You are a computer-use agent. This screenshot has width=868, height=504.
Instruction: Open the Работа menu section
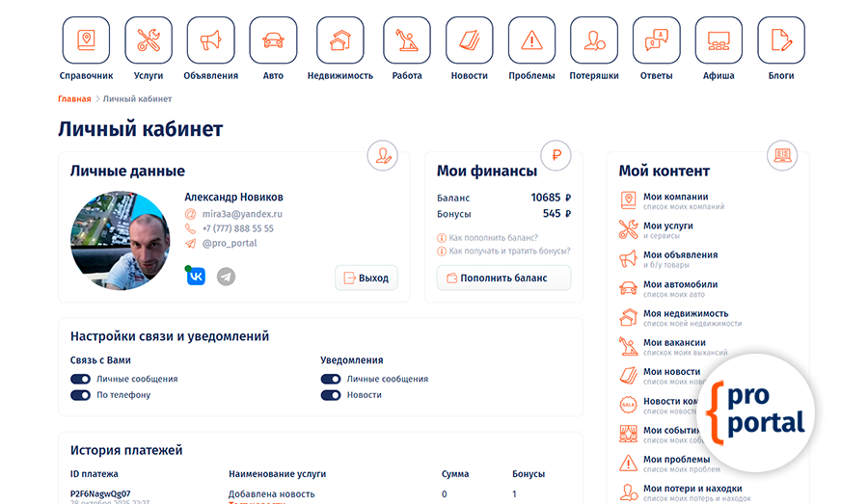click(406, 48)
